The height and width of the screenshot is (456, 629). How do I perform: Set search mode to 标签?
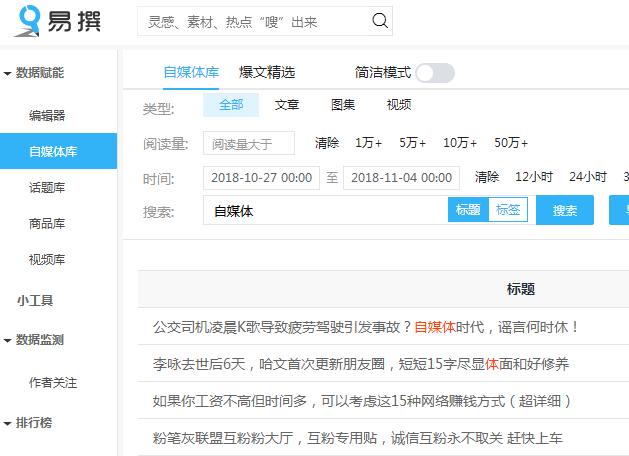508,210
